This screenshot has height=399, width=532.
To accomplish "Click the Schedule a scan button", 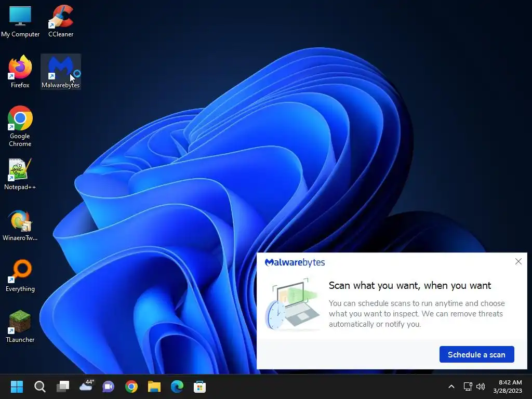I will point(477,354).
